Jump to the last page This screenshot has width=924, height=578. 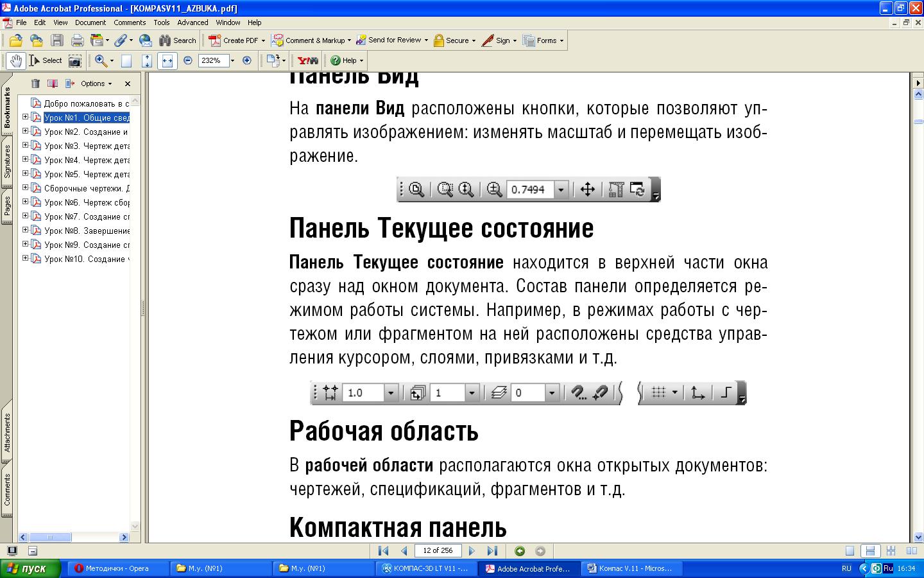[x=492, y=551]
